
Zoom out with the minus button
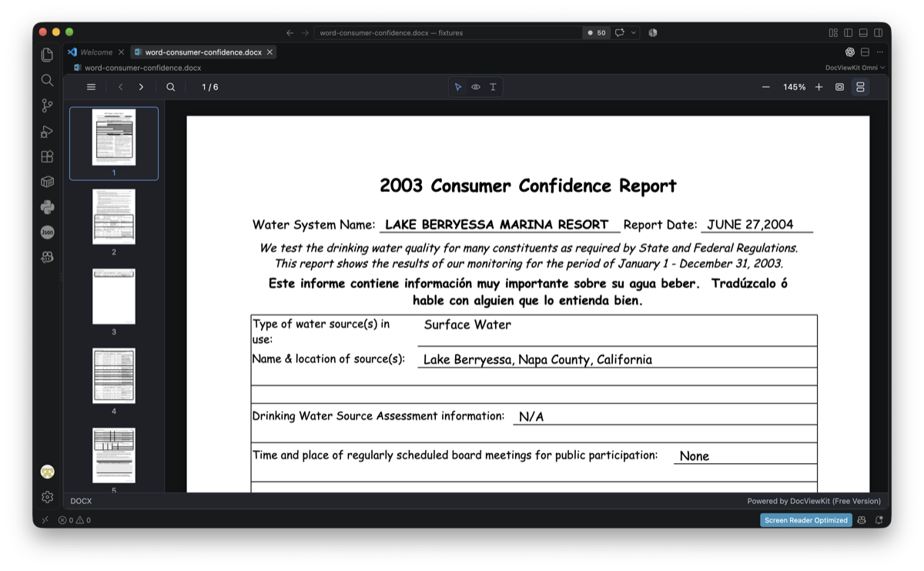766,87
